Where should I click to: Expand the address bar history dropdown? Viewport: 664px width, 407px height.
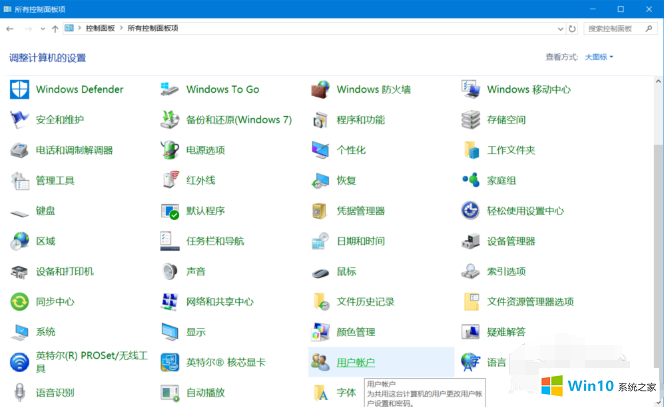[560, 29]
